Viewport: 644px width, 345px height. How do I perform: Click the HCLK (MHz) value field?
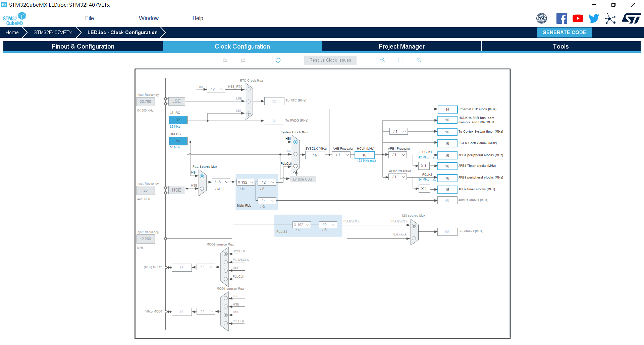364,155
